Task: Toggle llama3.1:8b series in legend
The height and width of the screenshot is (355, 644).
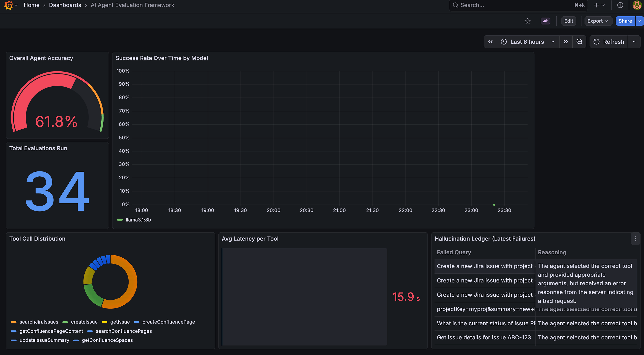Action: pos(138,220)
